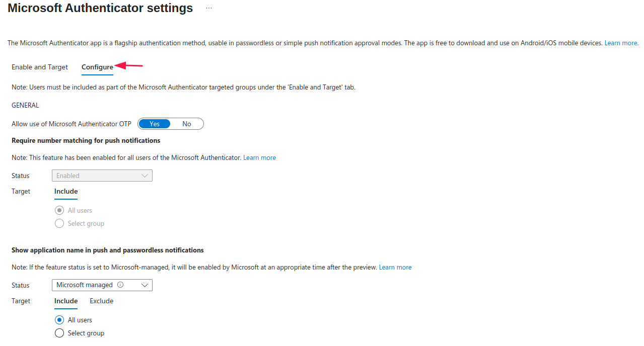
Task: Open Include tab for number matching target
Action: pyautogui.click(x=66, y=191)
